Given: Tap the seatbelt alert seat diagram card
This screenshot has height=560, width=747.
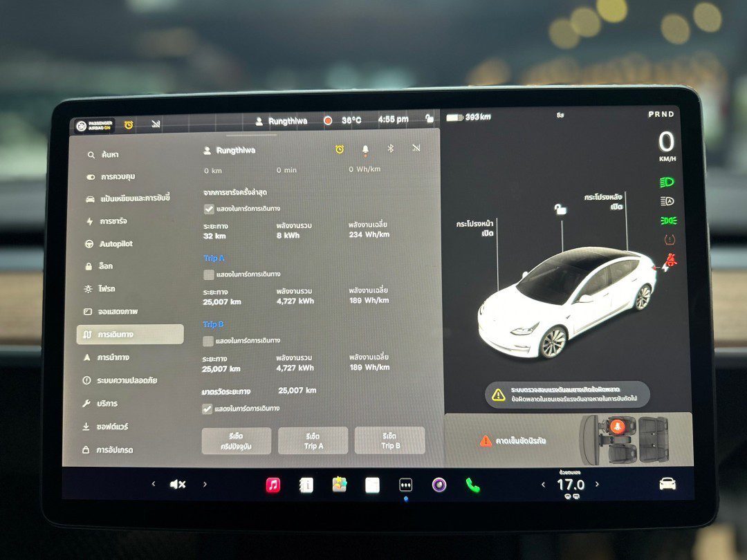Looking at the screenshot, I should click(x=569, y=440).
